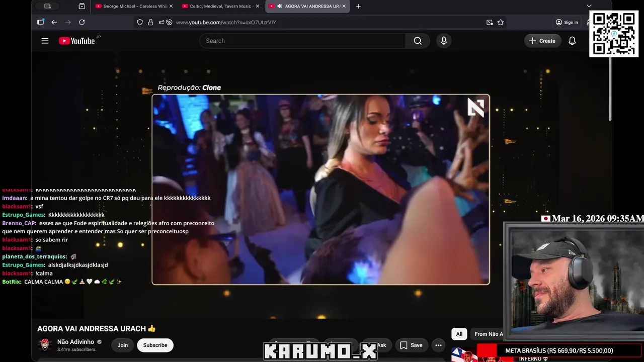Go to the YouTube home logo

(77, 41)
